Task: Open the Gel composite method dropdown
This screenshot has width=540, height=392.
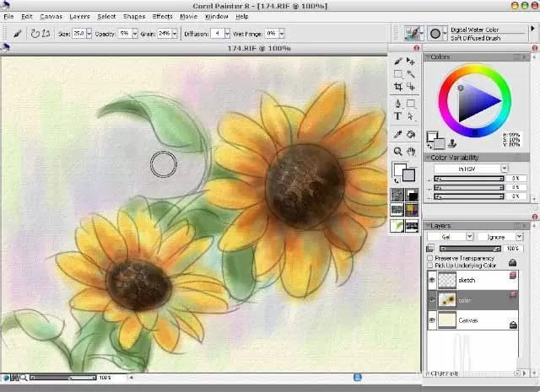Action: click(450, 237)
